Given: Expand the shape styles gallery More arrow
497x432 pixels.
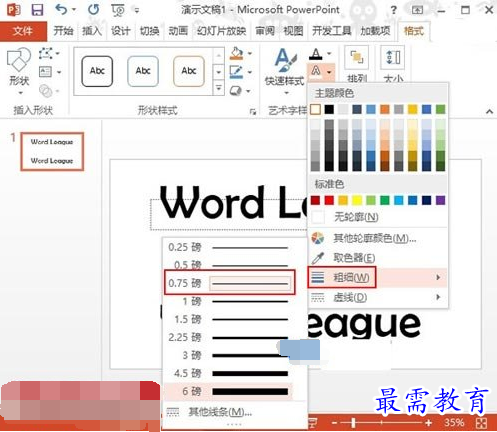Looking at the screenshot, I should (x=219, y=88).
